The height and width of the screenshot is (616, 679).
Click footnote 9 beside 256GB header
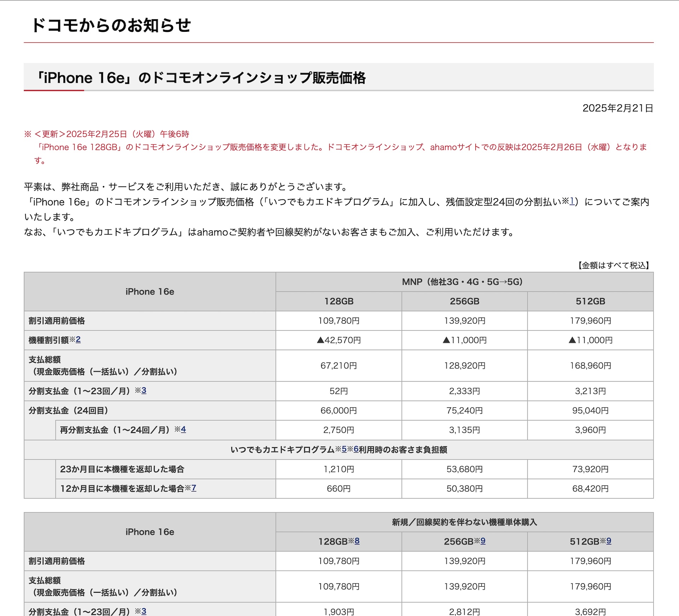483,541
